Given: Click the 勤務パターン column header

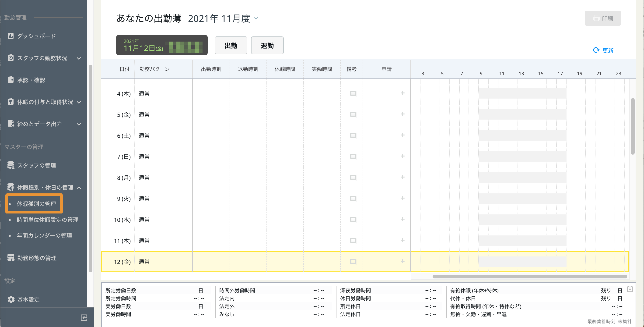Looking at the screenshot, I should tap(154, 69).
